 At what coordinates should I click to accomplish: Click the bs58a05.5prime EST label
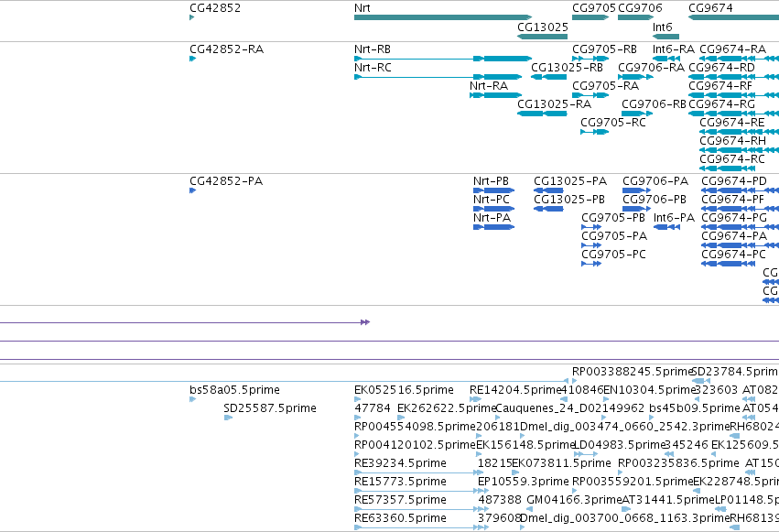(x=234, y=390)
